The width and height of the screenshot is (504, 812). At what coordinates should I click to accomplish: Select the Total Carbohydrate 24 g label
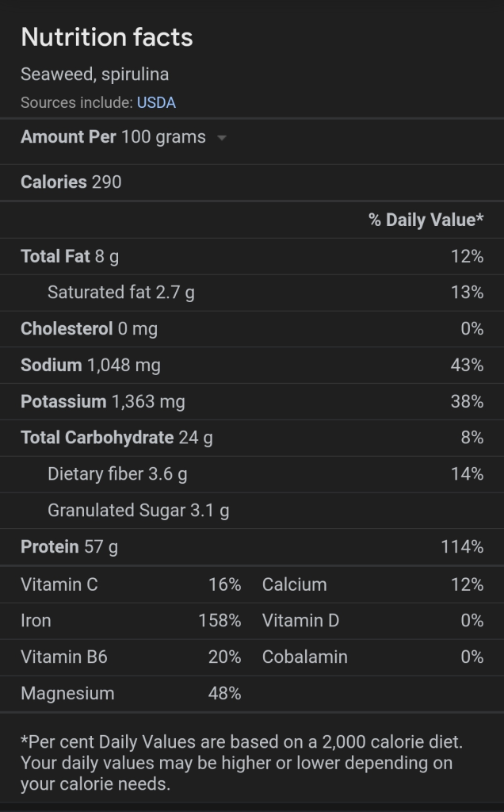pos(116,438)
